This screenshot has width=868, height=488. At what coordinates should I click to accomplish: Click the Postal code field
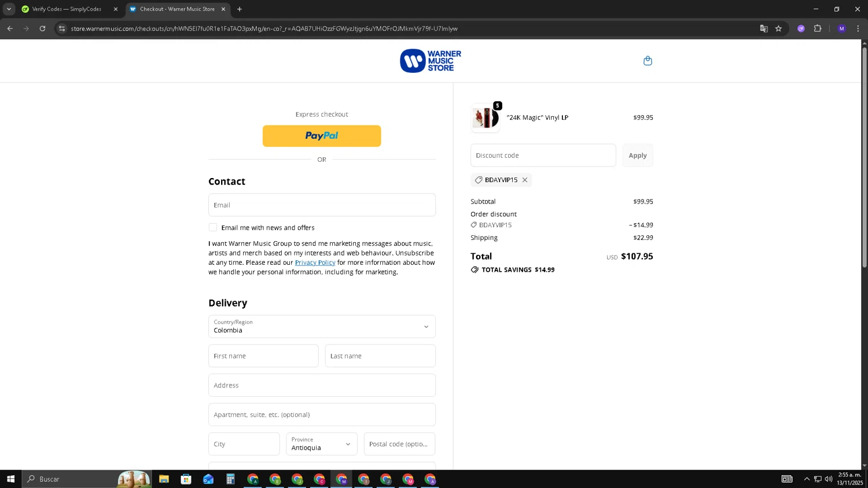pyautogui.click(x=399, y=444)
